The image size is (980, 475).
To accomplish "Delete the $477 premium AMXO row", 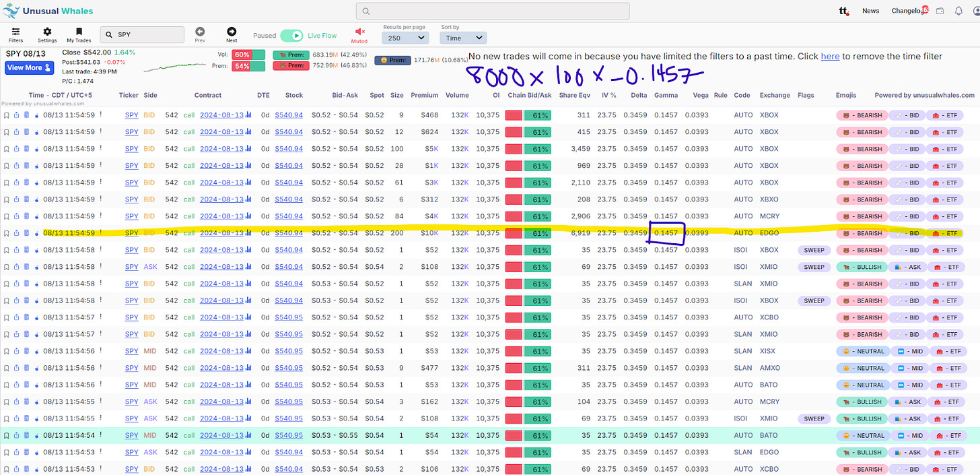I will 26,368.
